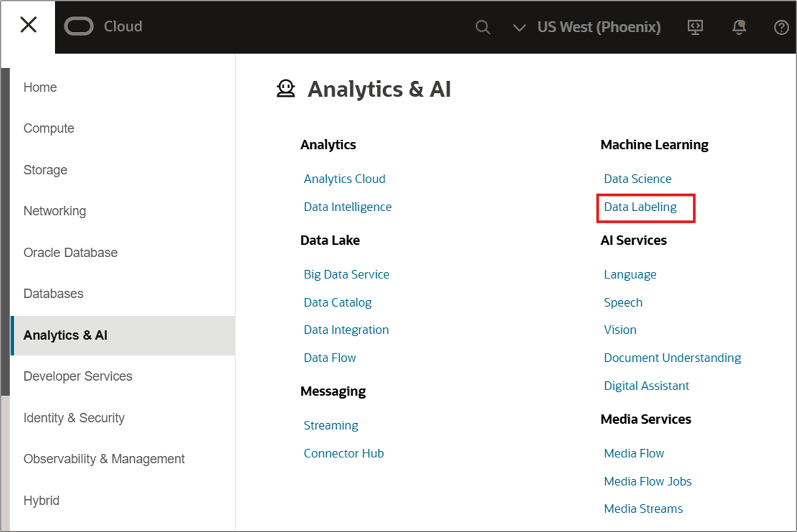Click the Oracle Cloud logo
Image resolution: width=797 pixels, height=532 pixels.
pos(79,26)
